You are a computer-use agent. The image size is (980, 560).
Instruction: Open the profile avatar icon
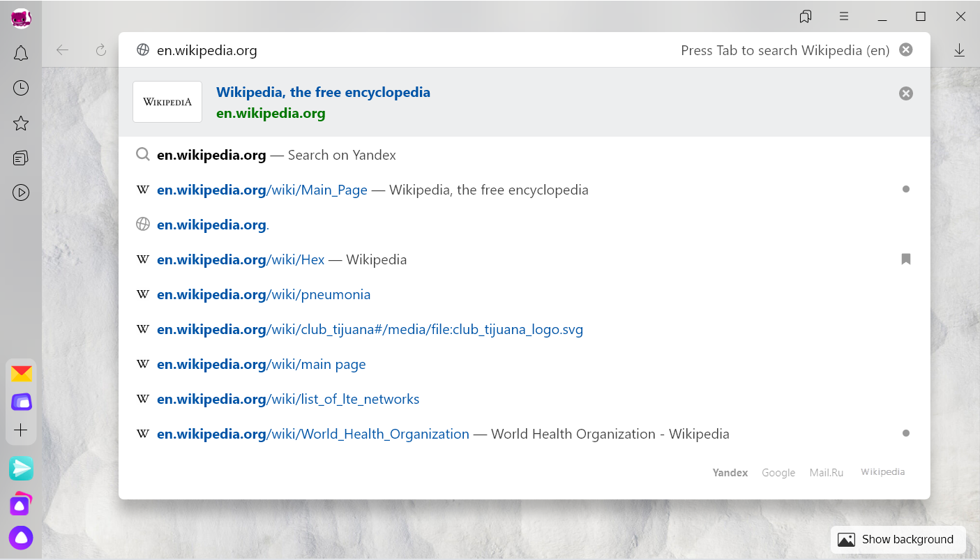21,18
